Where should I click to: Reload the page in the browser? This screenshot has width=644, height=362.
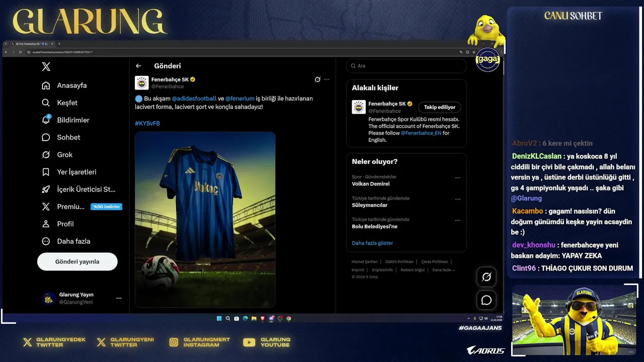pyautogui.click(x=20, y=52)
